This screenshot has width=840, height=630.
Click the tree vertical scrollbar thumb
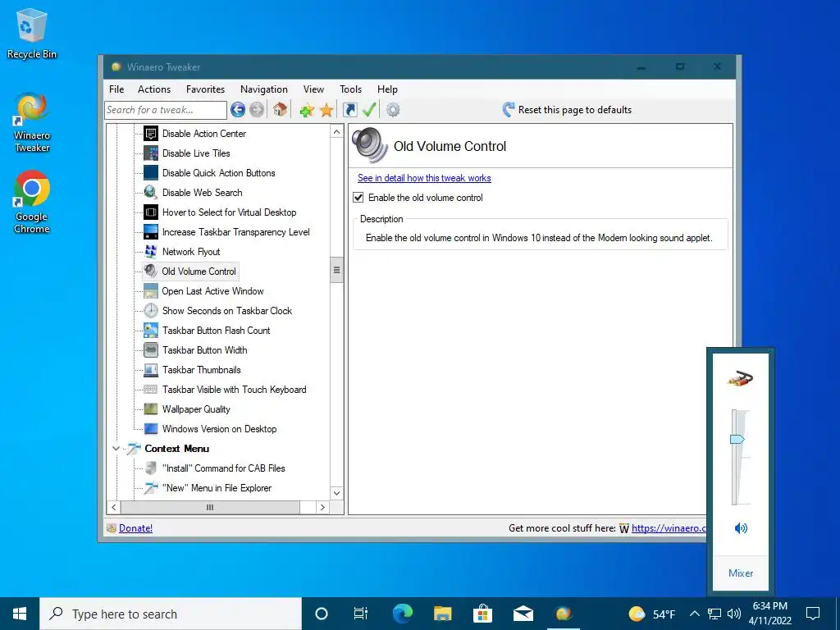tap(336, 270)
